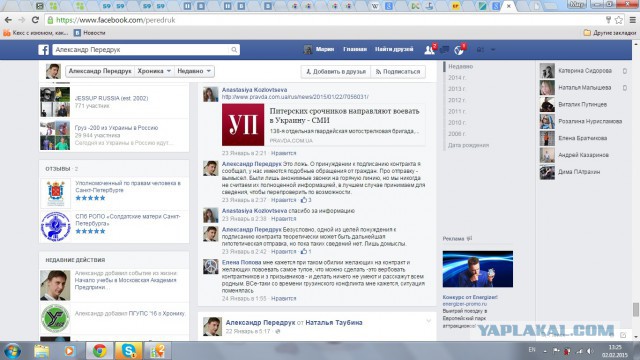The height and width of the screenshot is (360, 640).
Task: Open account settings dropdown arrow
Action: (x=493, y=50)
